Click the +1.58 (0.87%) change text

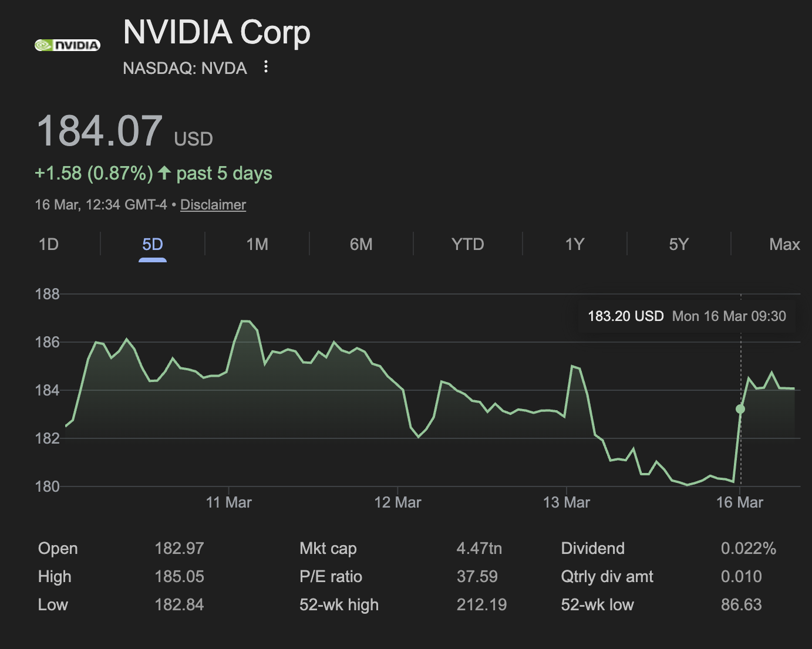(94, 172)
